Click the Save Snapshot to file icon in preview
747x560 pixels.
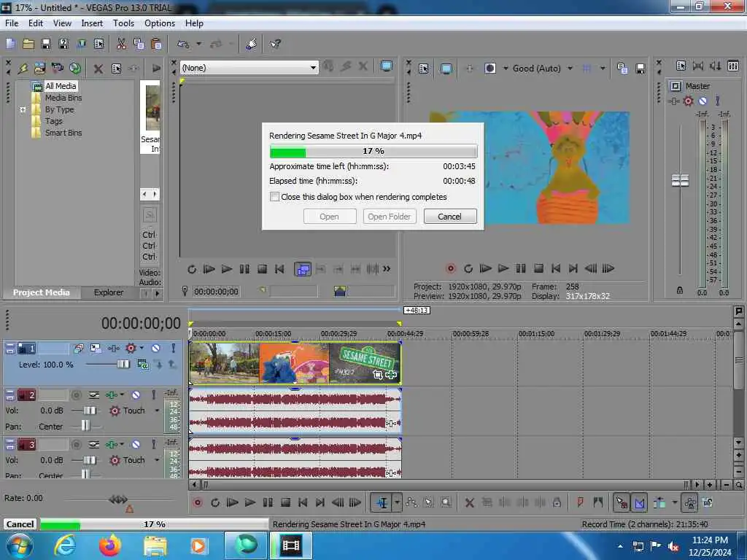pyautogui.click(x=640, y=69)
